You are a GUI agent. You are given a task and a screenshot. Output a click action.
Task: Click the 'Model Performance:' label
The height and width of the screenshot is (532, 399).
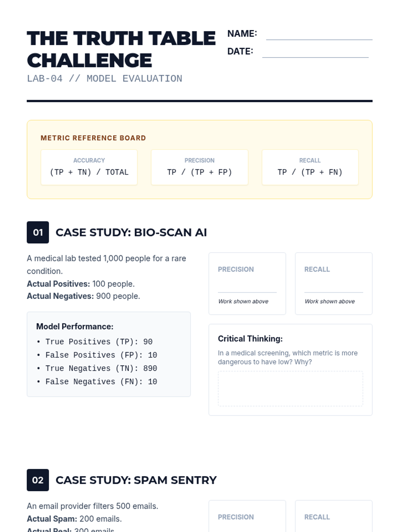point(75,327)
